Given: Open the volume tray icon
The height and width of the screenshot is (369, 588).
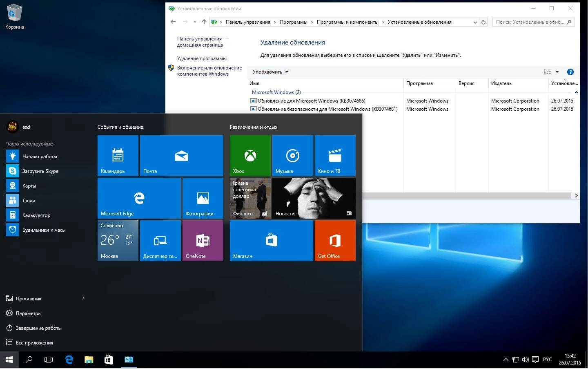Looking at the screenshot, I should (525, 360).
